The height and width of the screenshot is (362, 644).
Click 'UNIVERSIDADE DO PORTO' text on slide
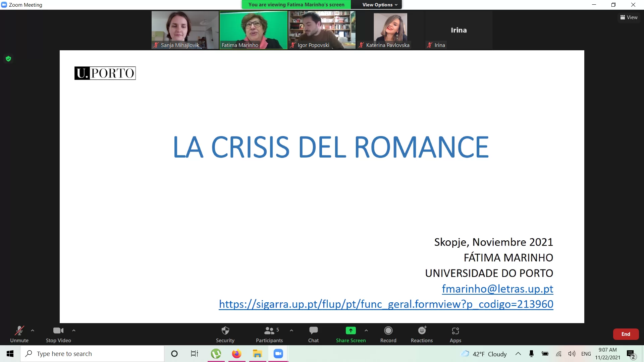[489, 273]
